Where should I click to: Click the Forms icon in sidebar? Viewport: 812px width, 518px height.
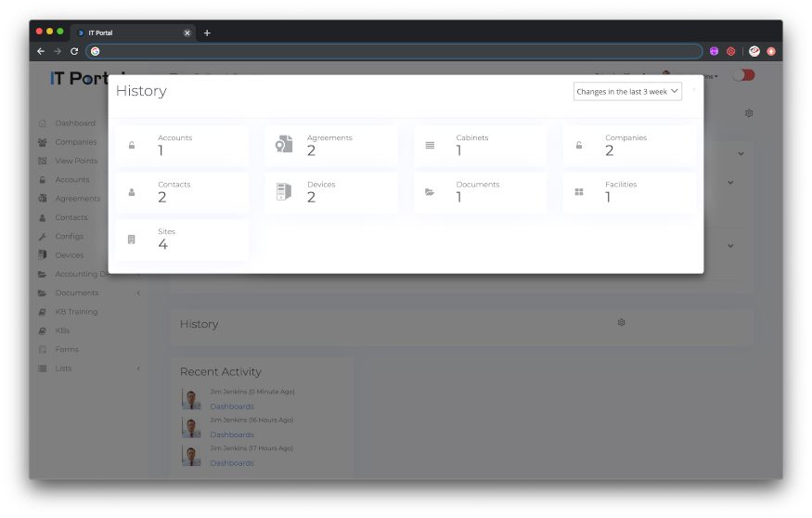pos(43,350)
